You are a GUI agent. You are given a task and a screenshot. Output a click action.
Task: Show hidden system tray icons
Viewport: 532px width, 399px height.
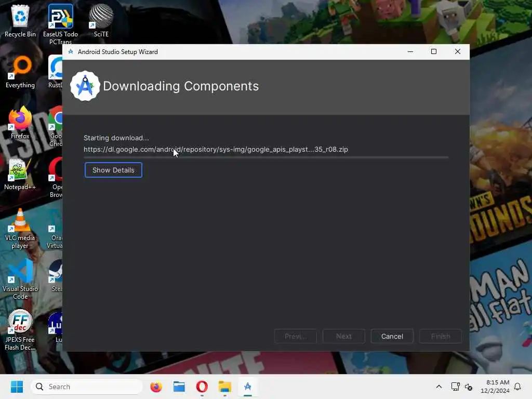coord(438,387)
